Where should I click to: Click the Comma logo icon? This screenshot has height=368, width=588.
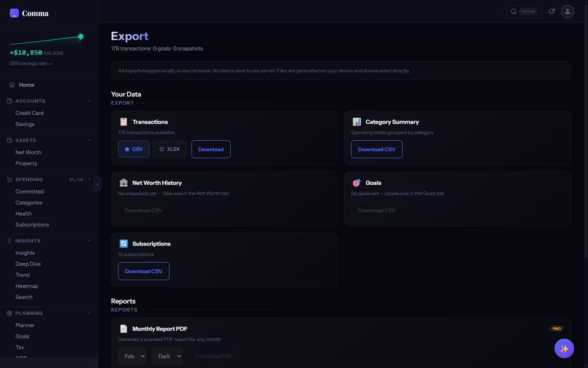pyautogui.click(x=14, y=13)
